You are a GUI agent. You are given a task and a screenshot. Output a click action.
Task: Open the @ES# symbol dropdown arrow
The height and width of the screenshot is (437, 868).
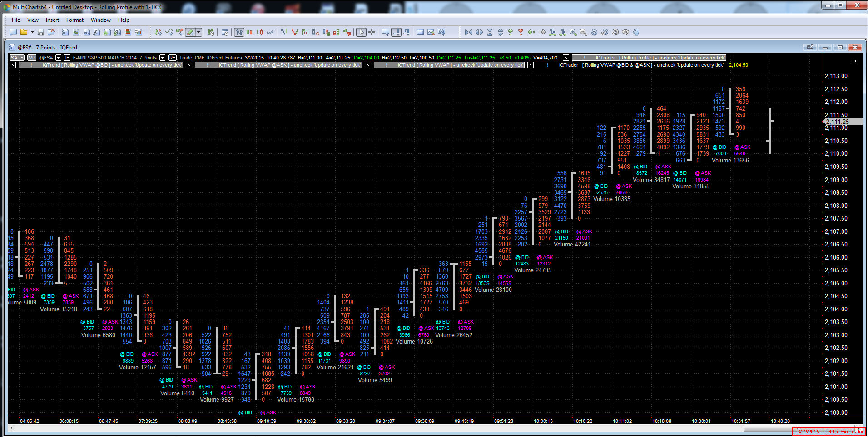click(x=58, y=58)
